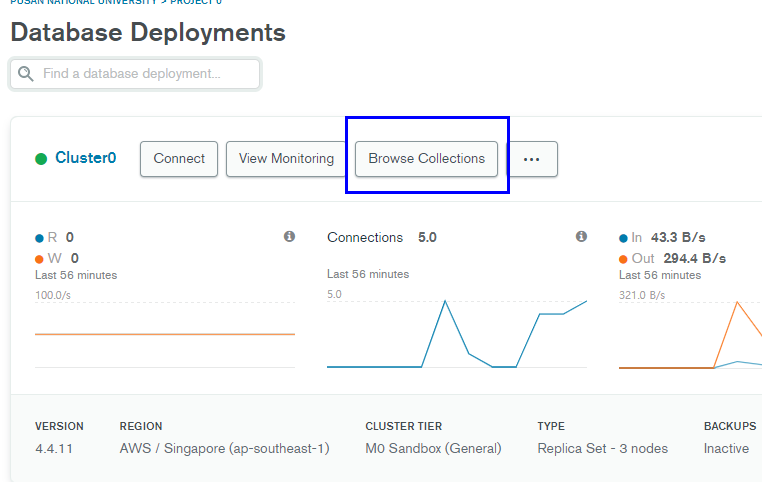The image size is (762, 482).
Task: Open the Pusan National University breadcrumb link
Action: point(84,2)
